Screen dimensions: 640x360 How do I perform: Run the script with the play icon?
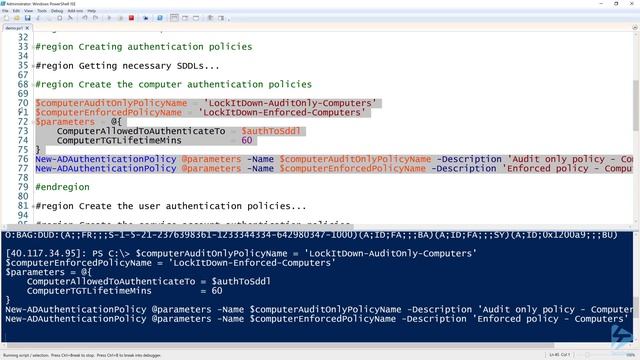tap(109, 18)
